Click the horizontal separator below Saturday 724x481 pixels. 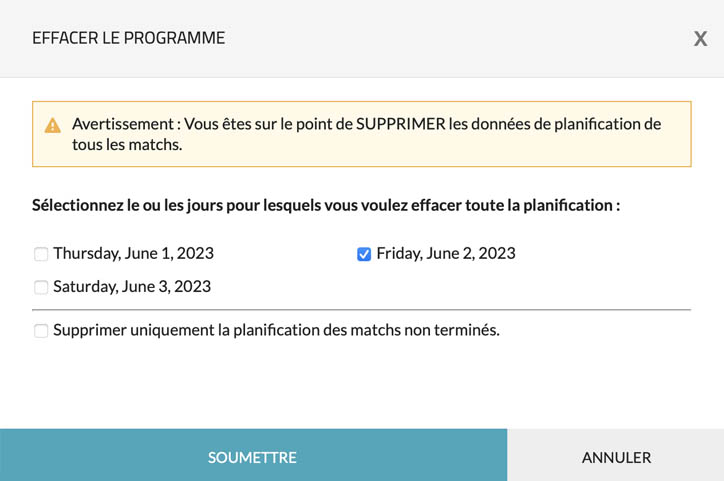(361, 310)
